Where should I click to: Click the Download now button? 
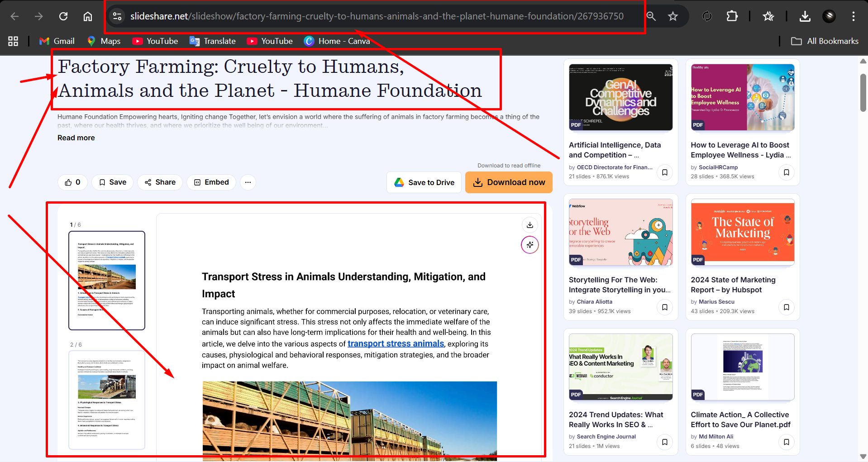509,182
